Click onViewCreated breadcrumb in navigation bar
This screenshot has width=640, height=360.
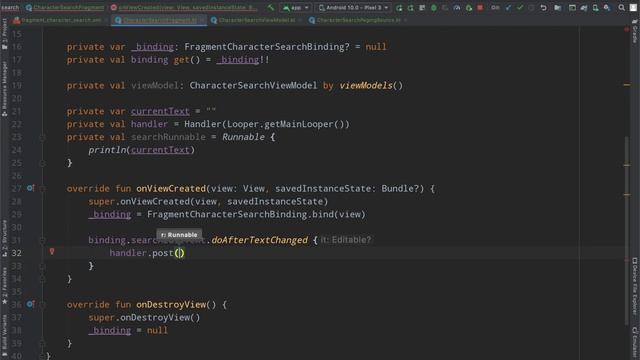[184, 7]
